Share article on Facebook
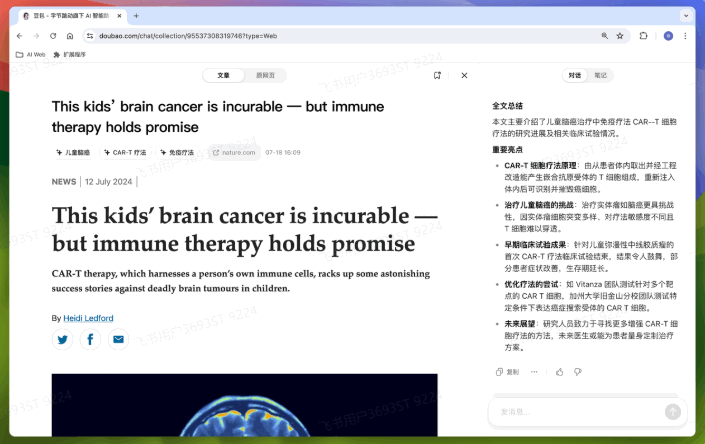Viewport: 705px width, 444px height. pos(90,339)
